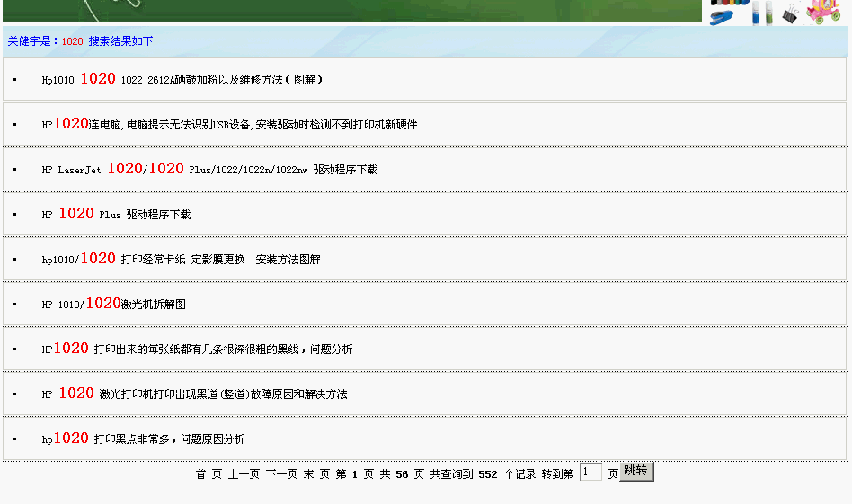Click the page number input field

590,472
